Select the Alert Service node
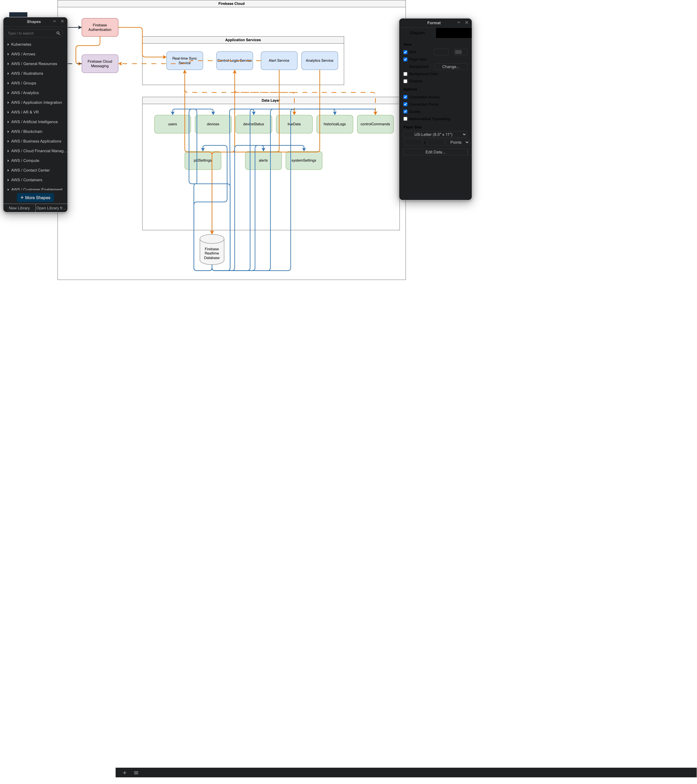Screen dimensions: 697x784 279,61
